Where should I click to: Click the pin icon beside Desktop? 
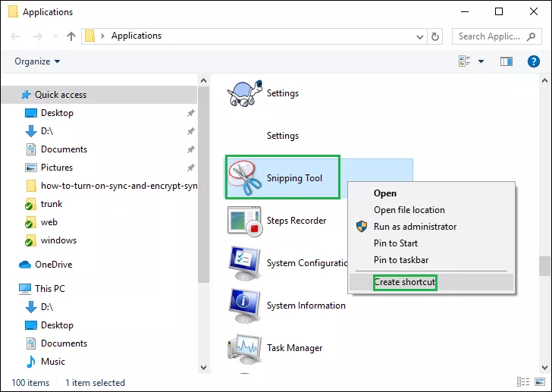(190, 113)
